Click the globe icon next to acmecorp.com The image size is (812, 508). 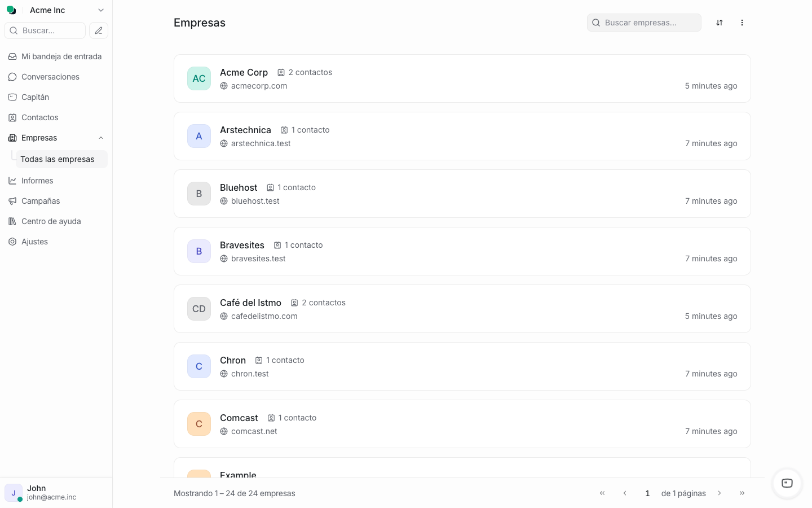(224, 86)
